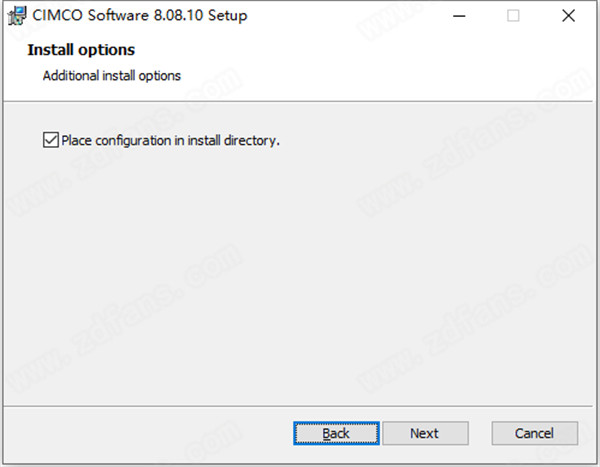This screenshot has width=600, height=467.
Task: Go to the previous step with Back
Action: tap(336, 433)
